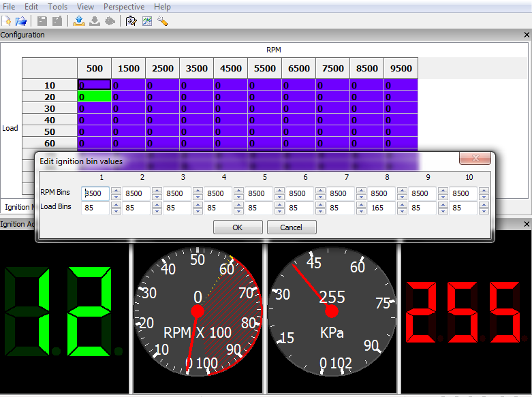Click the load row header 10
The image size is (532, 397).
coord(50,85)
